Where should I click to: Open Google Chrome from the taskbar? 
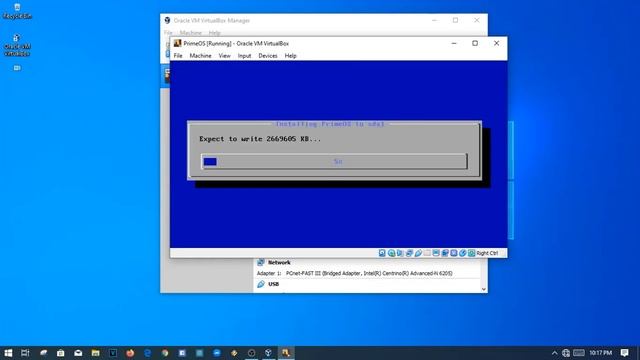(165, 353)
